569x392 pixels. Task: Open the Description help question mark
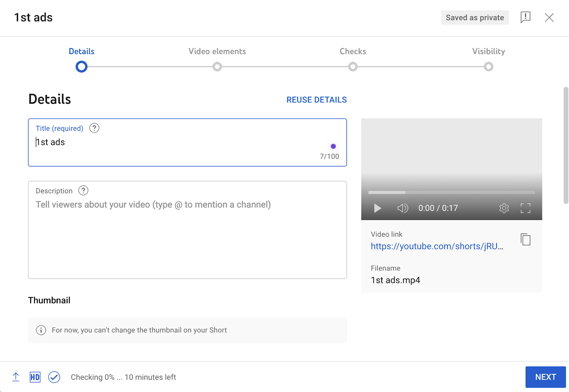click(83, 190)
